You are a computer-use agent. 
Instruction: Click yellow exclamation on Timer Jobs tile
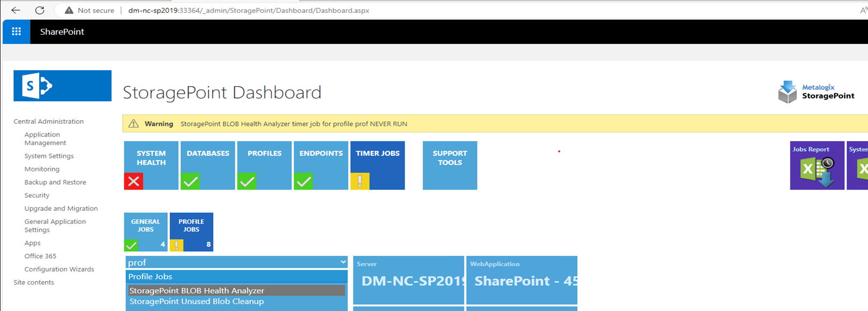[x=360, y=181]
